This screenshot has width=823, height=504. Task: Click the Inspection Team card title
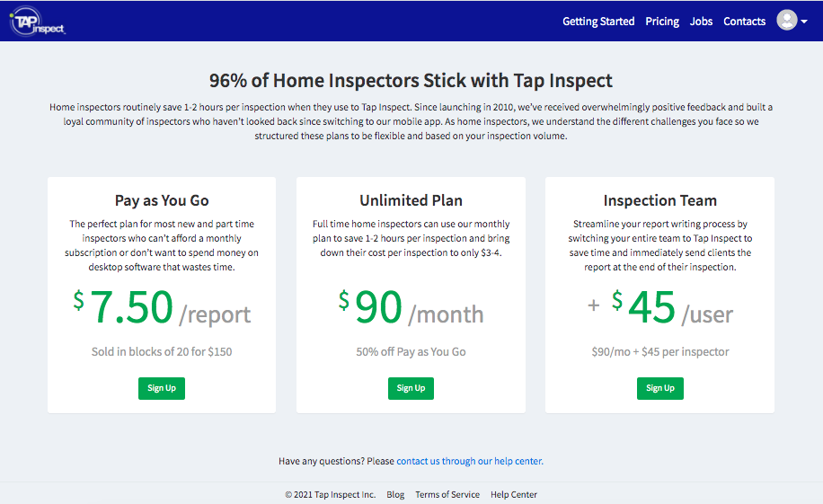(660, 200)
